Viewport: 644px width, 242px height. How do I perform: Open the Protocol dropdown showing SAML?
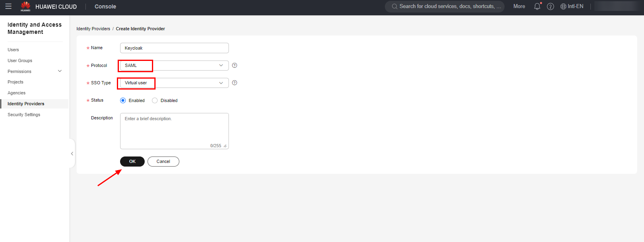(x=174, y=65)
